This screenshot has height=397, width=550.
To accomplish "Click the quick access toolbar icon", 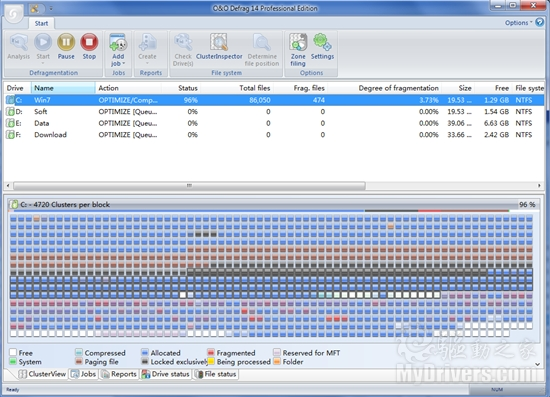I will click(34, 8).
